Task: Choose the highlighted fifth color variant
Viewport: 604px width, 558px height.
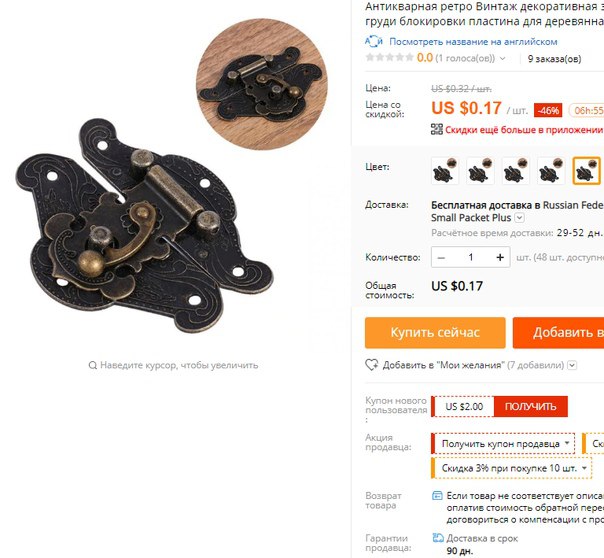Action: [587, 171]
